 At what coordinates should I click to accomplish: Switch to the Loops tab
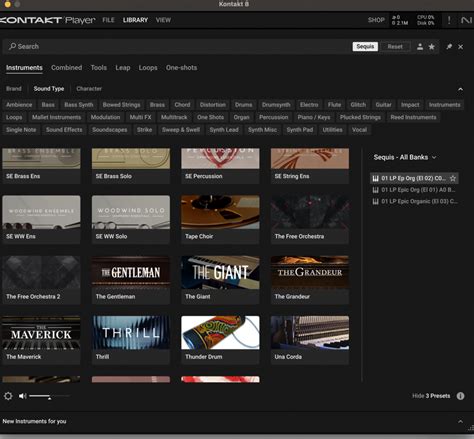tap(148, 68)
